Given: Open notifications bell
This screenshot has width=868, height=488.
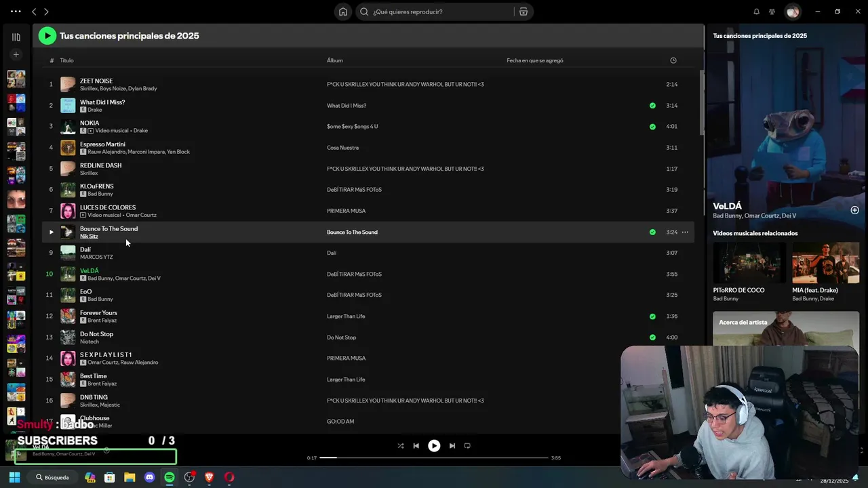Looking at the screenshot, I should tap(756, 12).
